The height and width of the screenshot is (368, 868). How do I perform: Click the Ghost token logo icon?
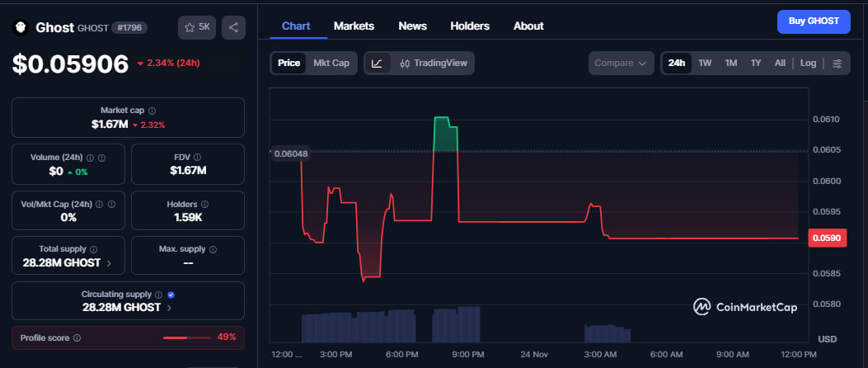[x=21, y=28]
